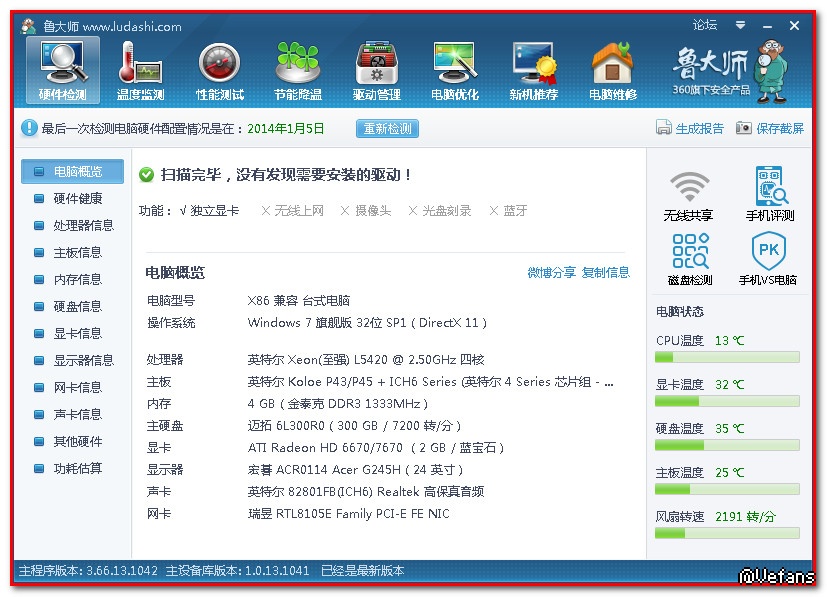Open the 硬件检测 hardware detection tool

[63, 70]
